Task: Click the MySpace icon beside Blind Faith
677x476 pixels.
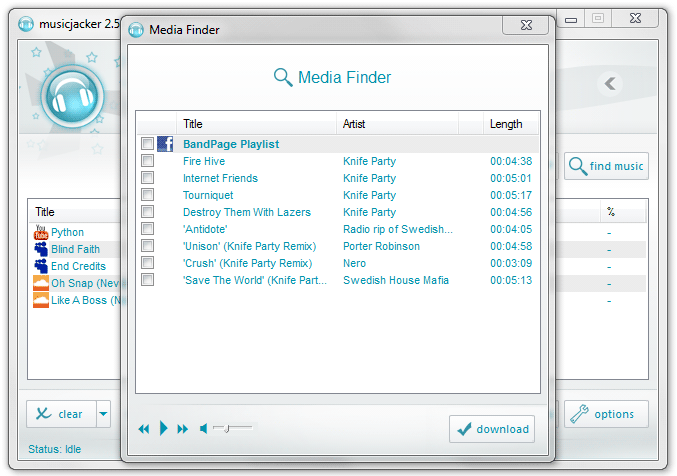Action: tap(41, 249)
